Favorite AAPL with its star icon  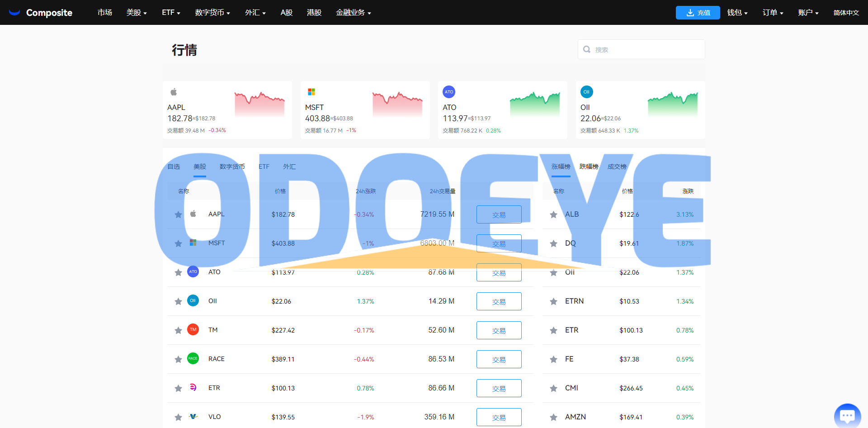[x=178, y=214]
